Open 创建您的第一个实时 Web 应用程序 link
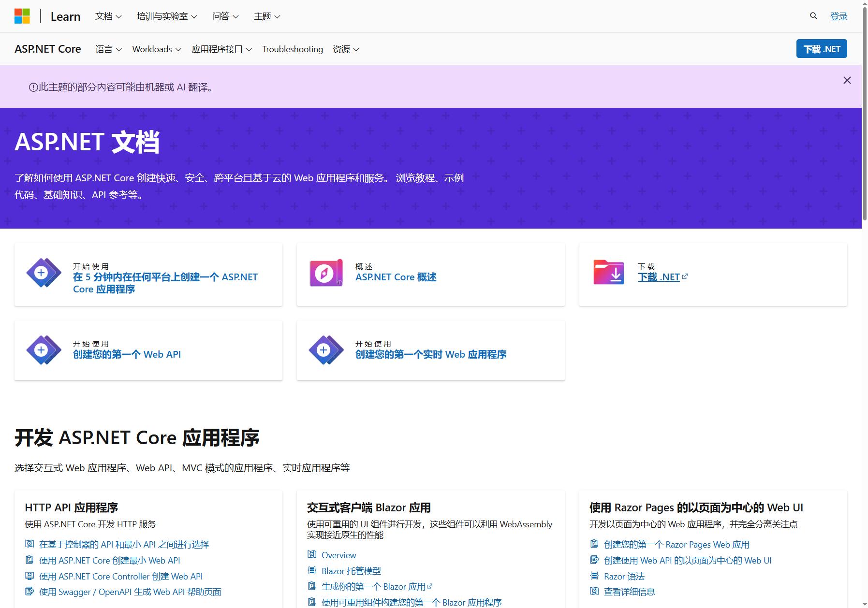Image resolution: width=868 pixels, height=608 pixels. click(431, 354)
